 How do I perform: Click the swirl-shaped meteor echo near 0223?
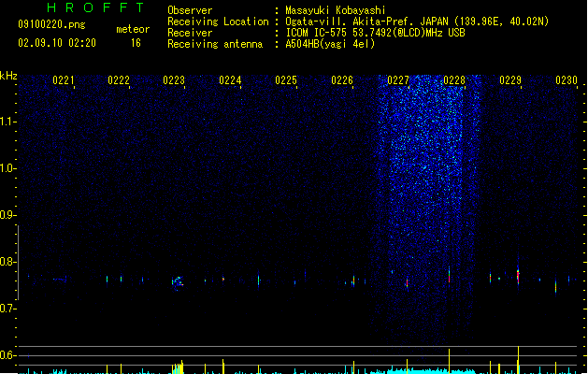coord(178,281)
